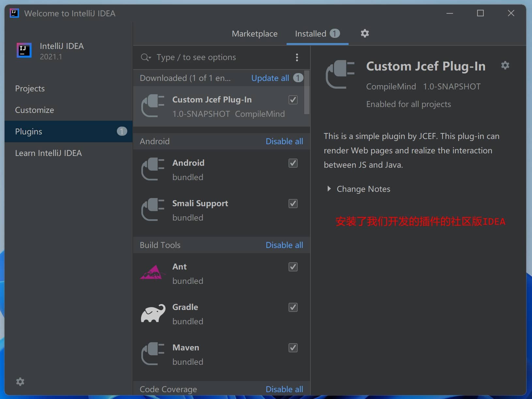Click the Android group header label
Image resolution: width=532 pixels, height=399 pixels.
pos(155,141)
